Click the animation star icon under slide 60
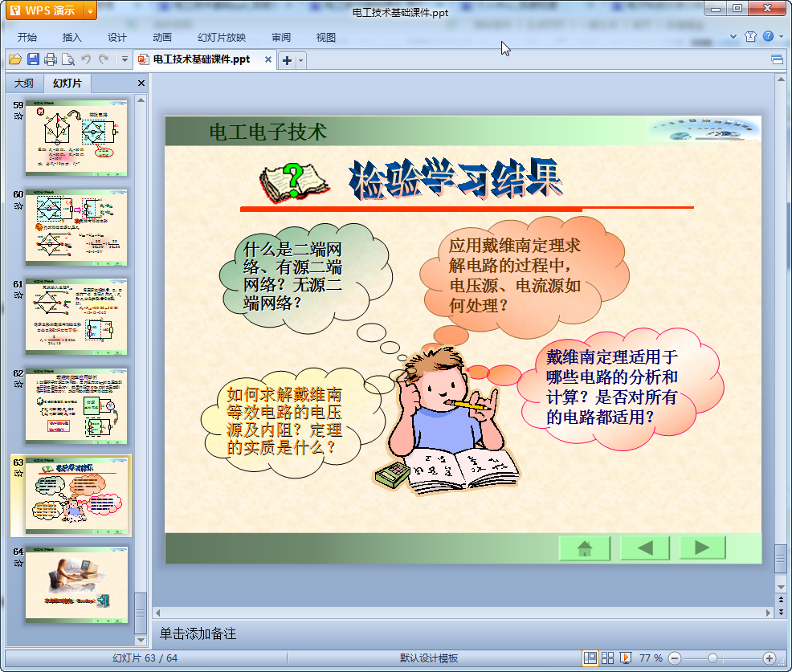 point(18,206)
